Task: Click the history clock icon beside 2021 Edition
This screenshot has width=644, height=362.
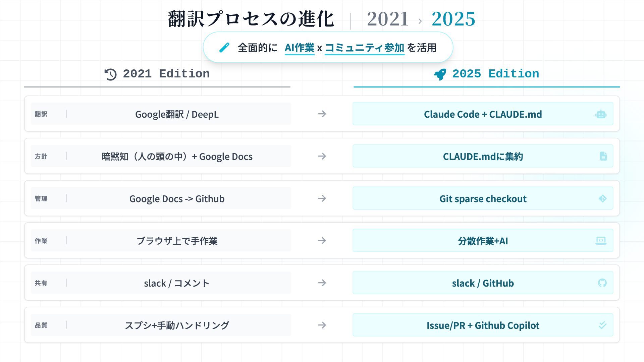Action: 110,74
